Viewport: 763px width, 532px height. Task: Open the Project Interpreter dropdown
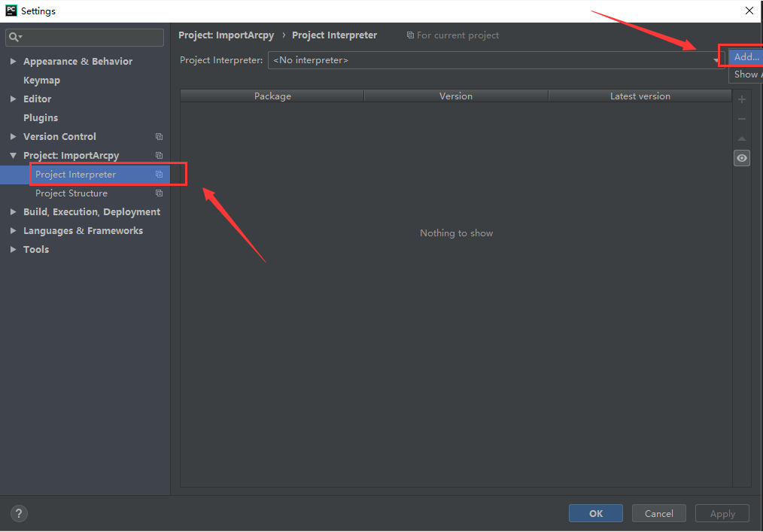point(496,60)
